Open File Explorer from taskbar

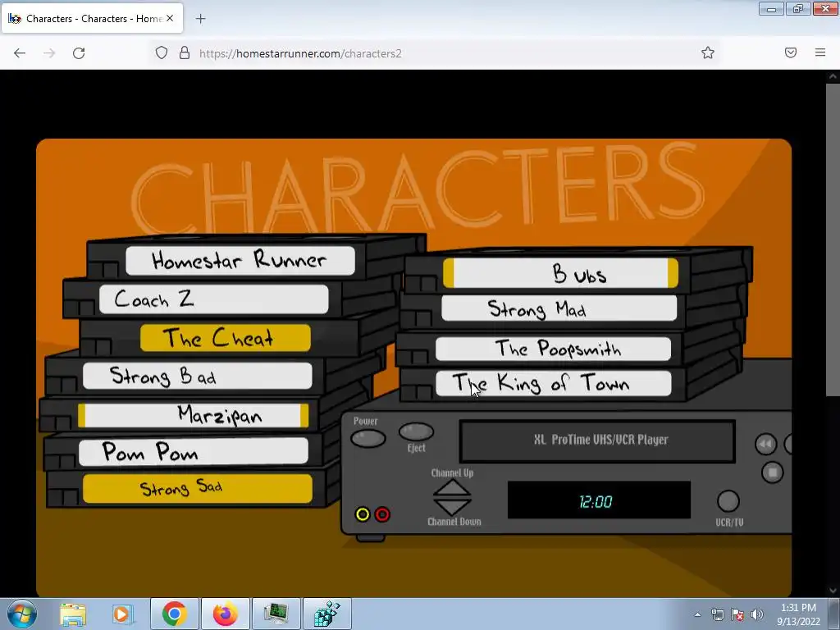(x=73, y=614)
